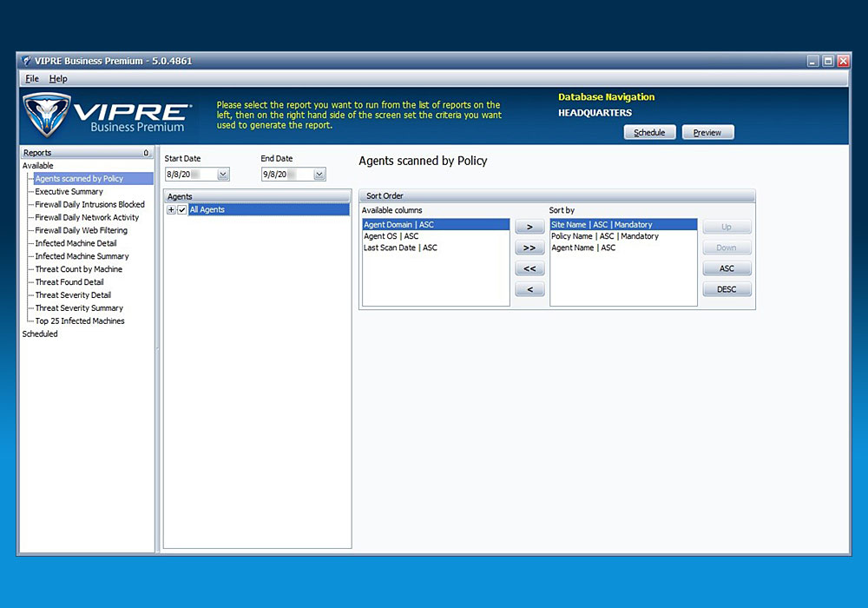Click the VIPRE Business Premium snake logo
The height and width of the screenshot is (608, 868).
point(47,115)
